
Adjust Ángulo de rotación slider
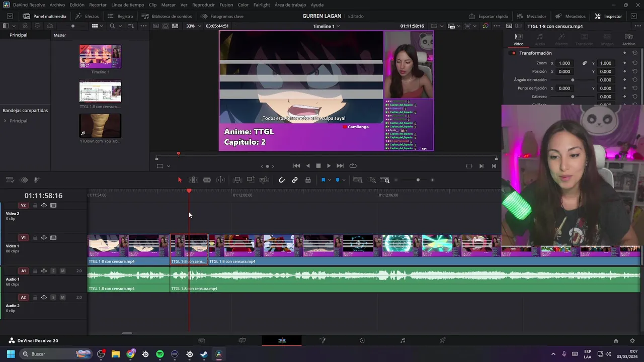click(x=573, y=80)
